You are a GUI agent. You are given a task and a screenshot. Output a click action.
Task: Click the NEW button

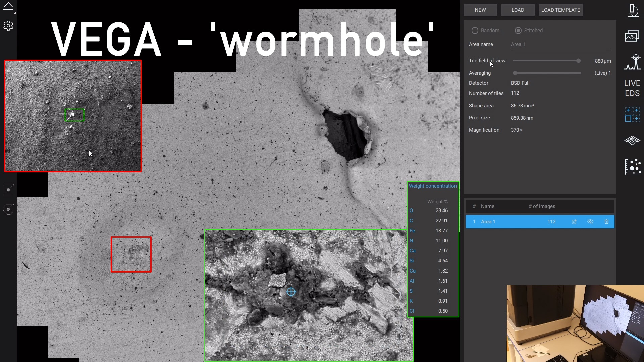coord(480,10)
